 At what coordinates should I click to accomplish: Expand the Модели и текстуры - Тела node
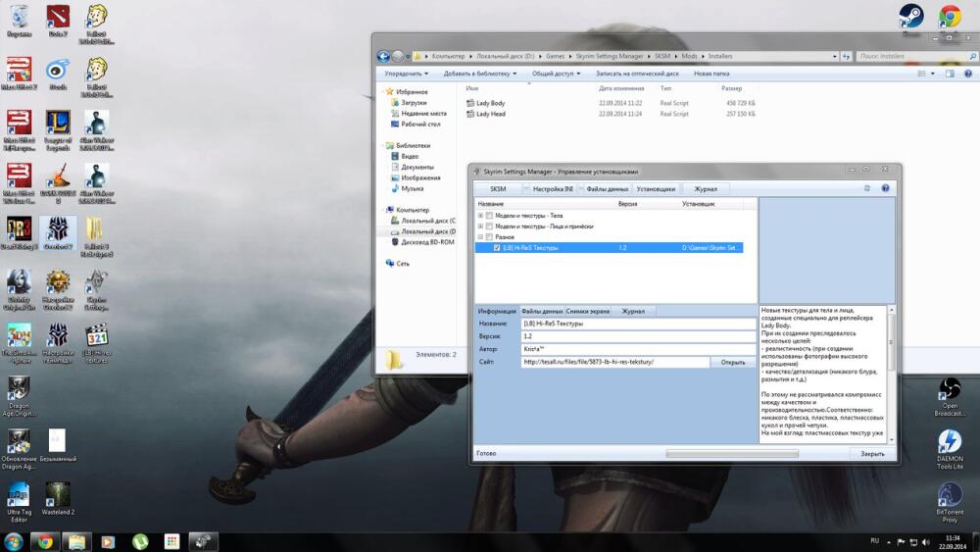tap(480, 216)
